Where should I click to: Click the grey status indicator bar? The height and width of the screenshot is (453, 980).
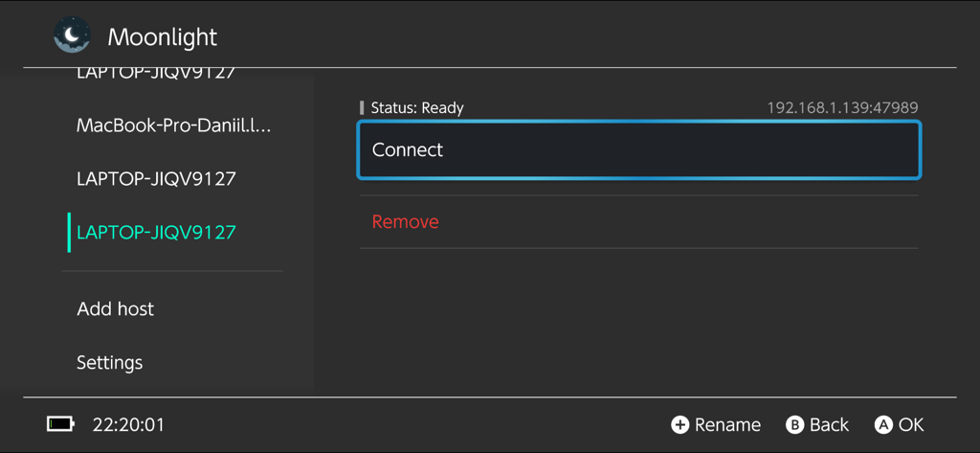coord(362,108)
